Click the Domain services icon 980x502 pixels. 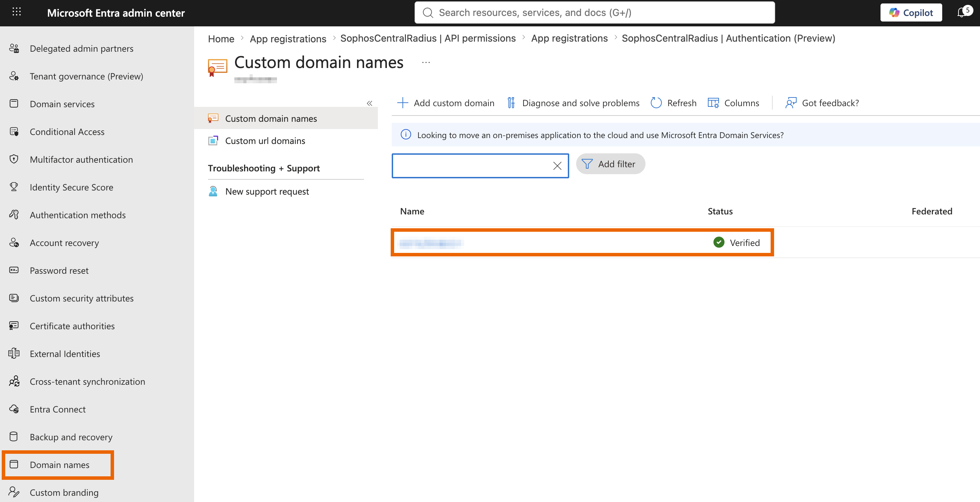pyautogui.click(x=14, y=103)
